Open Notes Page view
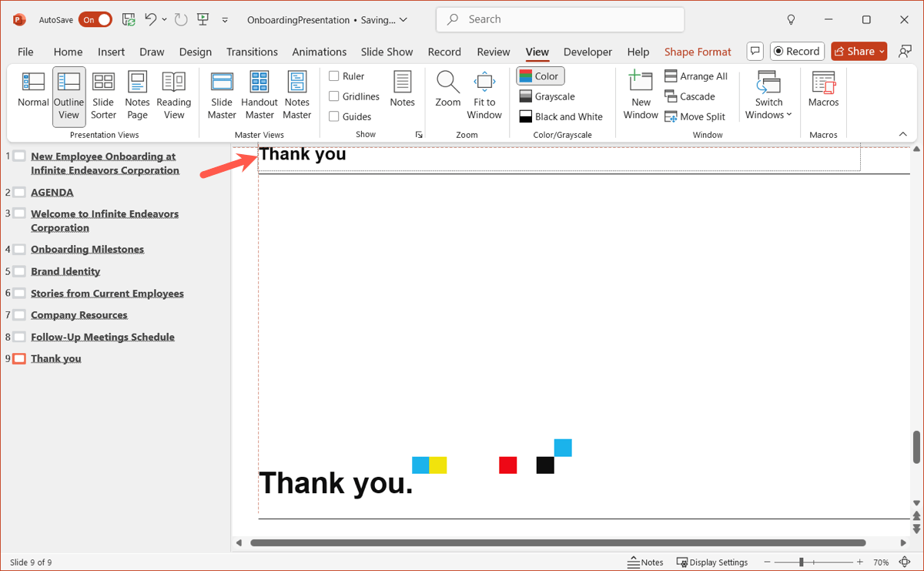Image resolution: width=924 pixels, height=571 pixels. 137,96
